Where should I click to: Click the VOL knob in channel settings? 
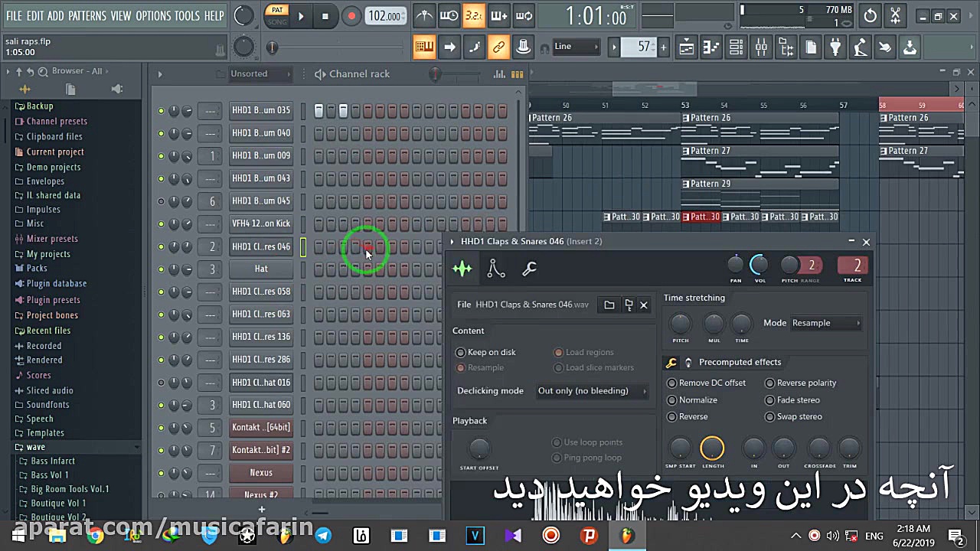point(759,265)
